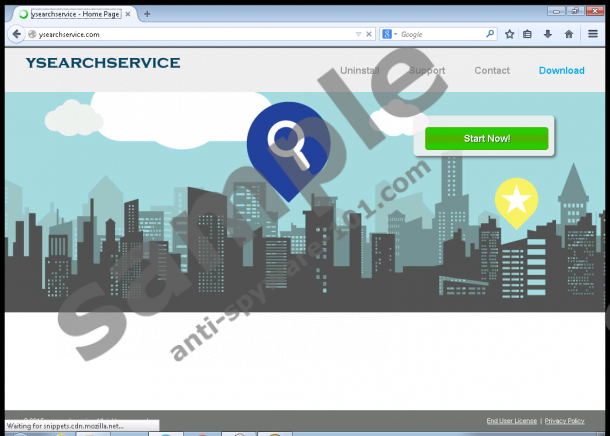The height and width of the screenshot is (436, 610).
Task: Bookmark this page with the star icon
Action: [x=509, y=34]
